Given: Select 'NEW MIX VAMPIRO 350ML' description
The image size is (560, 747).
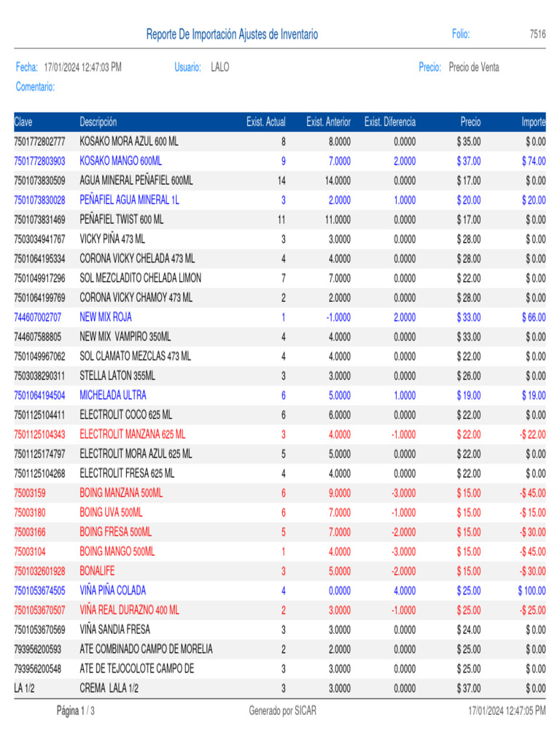Looking at the screenshot, I should [125, 337].
